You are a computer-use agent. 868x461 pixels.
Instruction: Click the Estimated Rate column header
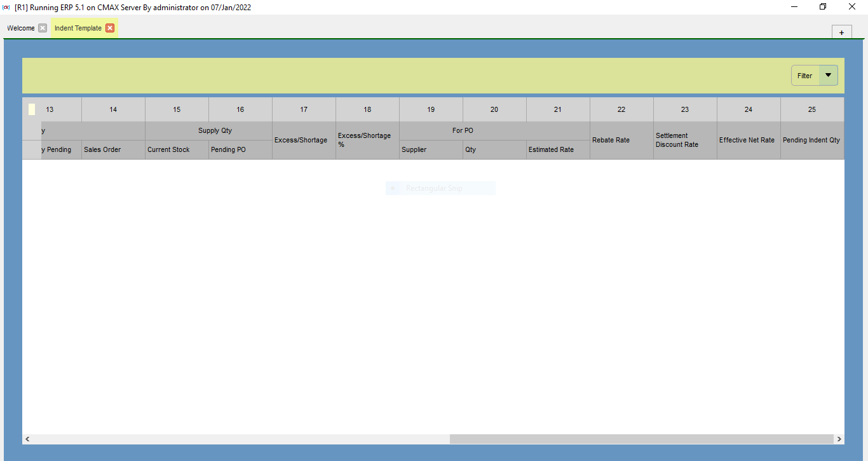click(558, 150)
